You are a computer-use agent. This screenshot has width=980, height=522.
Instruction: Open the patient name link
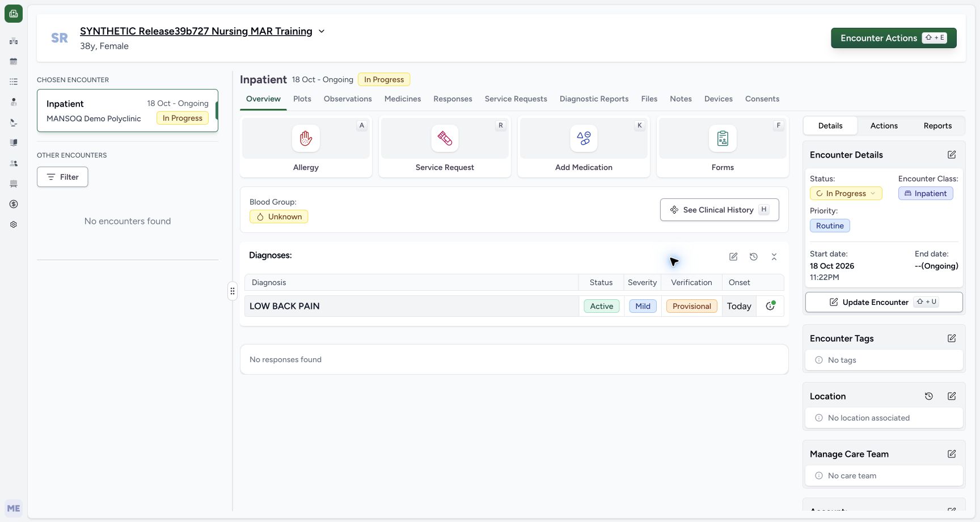coord(196,31)
